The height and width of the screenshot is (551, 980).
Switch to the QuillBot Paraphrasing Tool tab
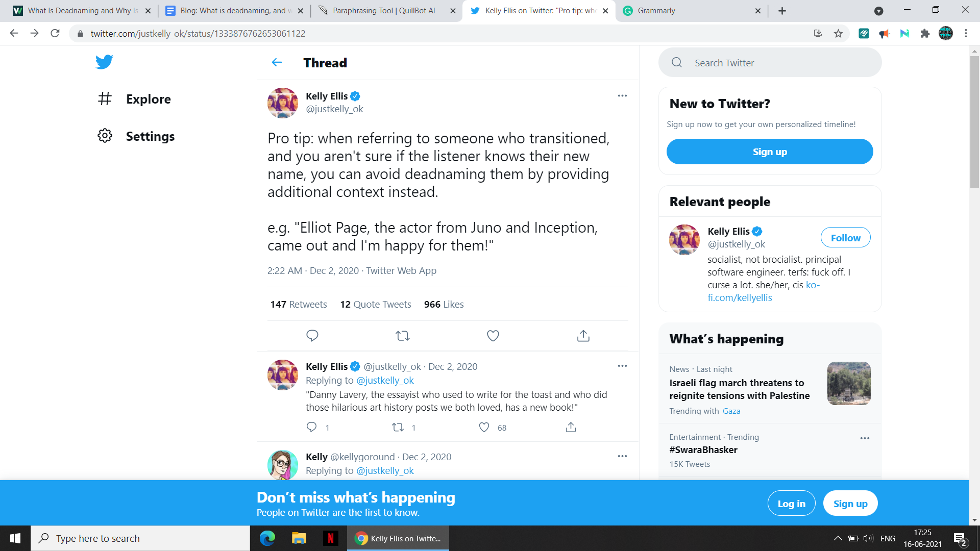(384, 11)
